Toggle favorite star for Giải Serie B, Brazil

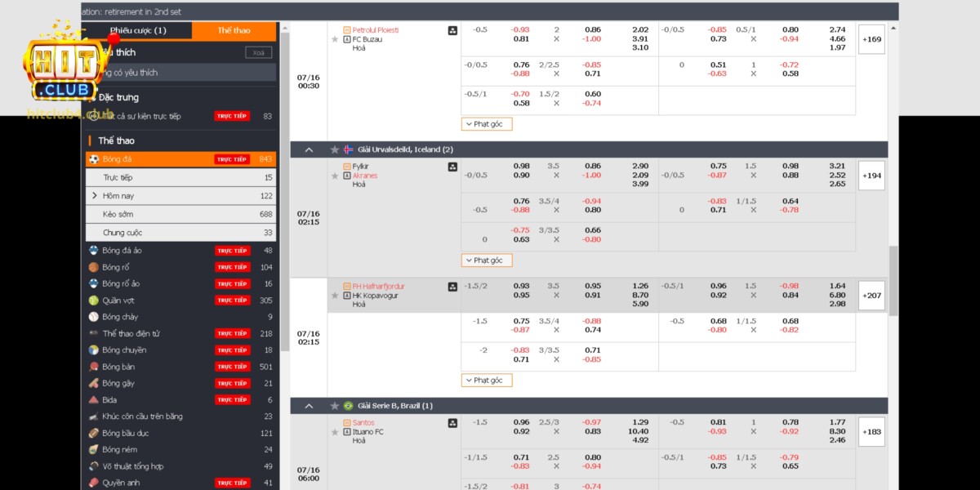335,406
